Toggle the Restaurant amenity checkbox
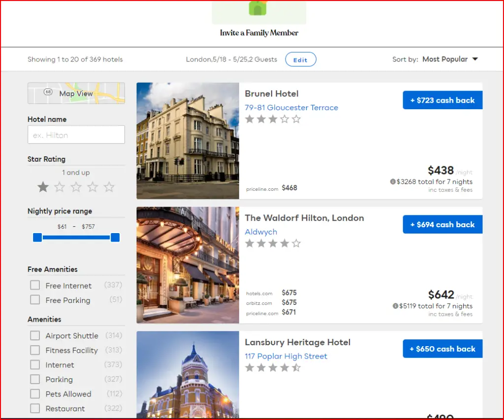504x420 pixels. pos(35,408)
